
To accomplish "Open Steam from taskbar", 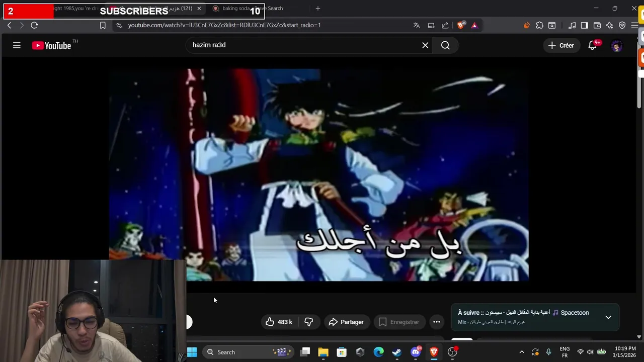I will pyautogui.click(x=397, y=352).
